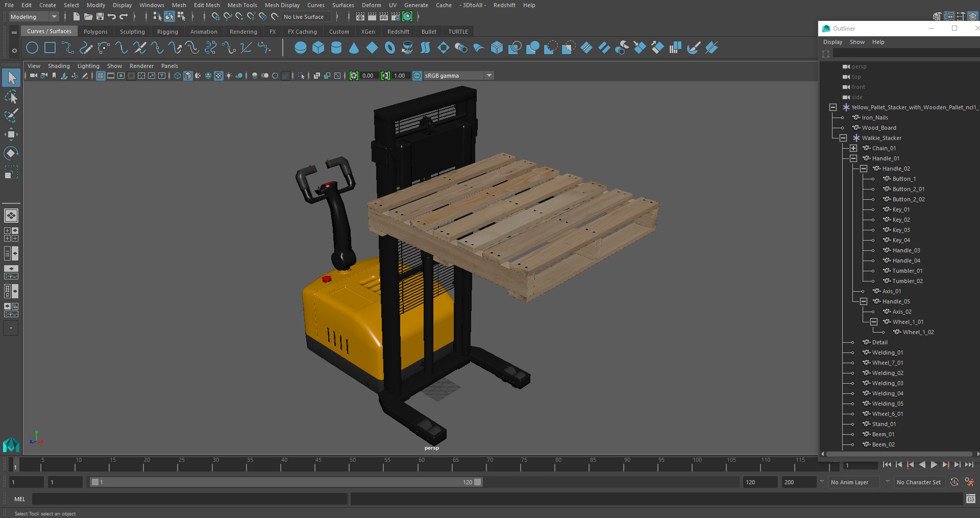The height and width of the screenshot is (518, 980).
Task: Click the Outliner horizontal scrollbar
Action: (899, 454)
